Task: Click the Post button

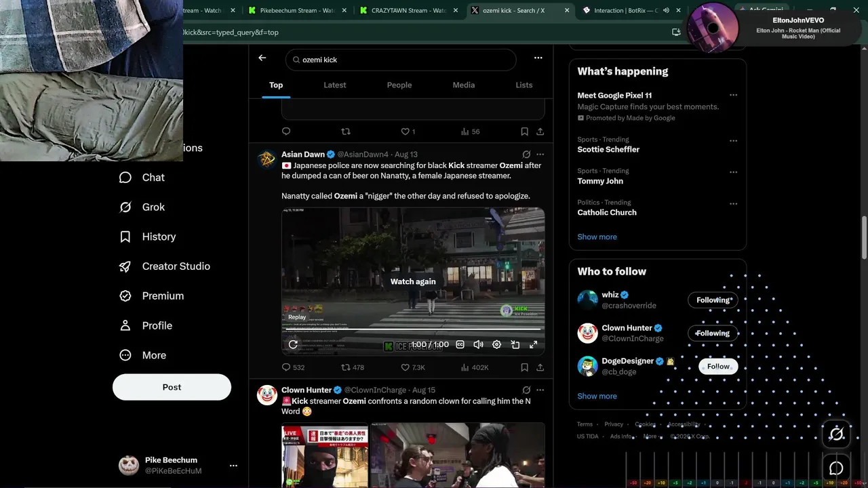Action: (172, 387)
